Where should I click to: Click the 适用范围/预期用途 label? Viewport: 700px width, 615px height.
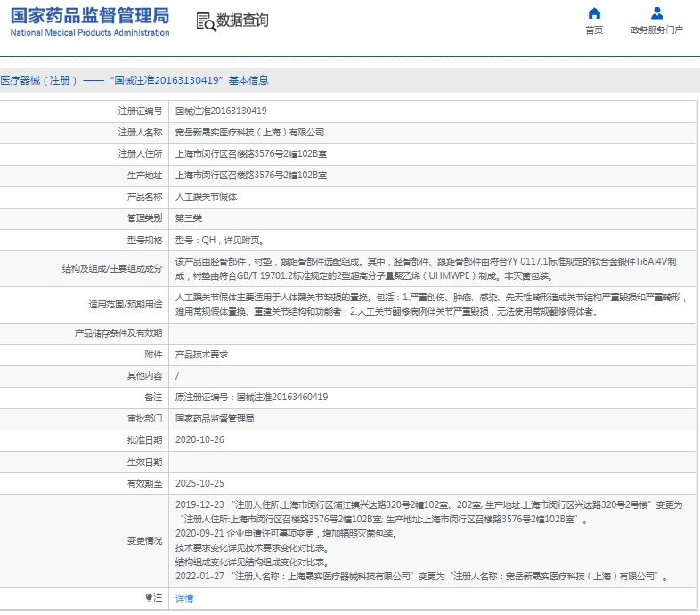click(x=126, y=304)
